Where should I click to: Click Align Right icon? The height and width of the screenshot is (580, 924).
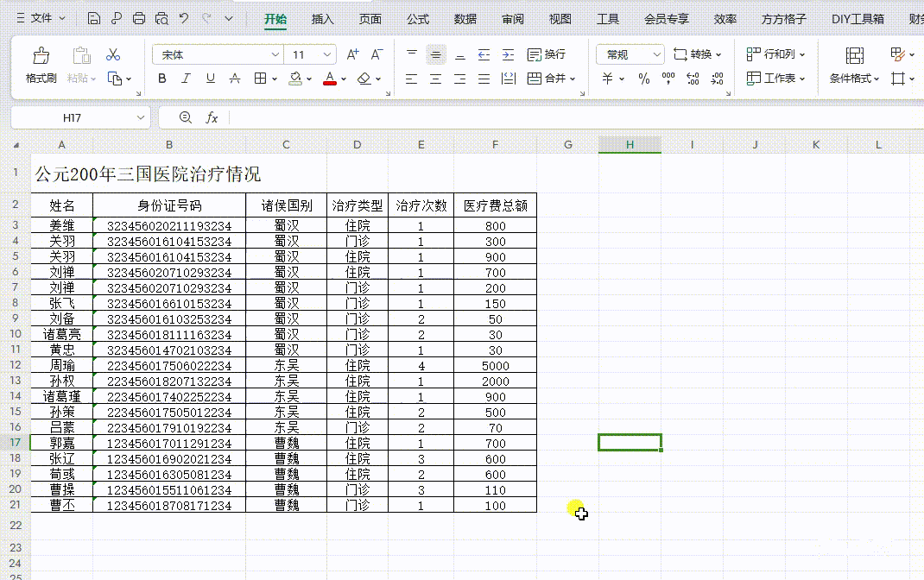pos(459,79)
